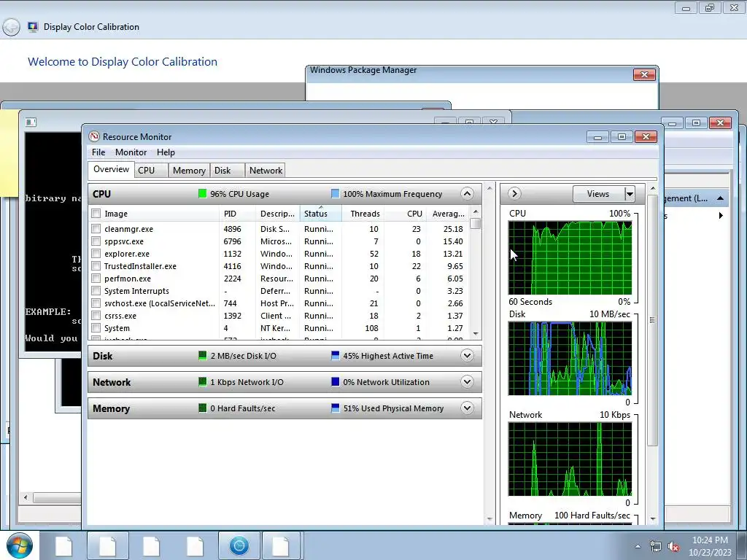Close the Windows Package Manager window
This screenshot has height=560, width=747.
tap(644, 75)
